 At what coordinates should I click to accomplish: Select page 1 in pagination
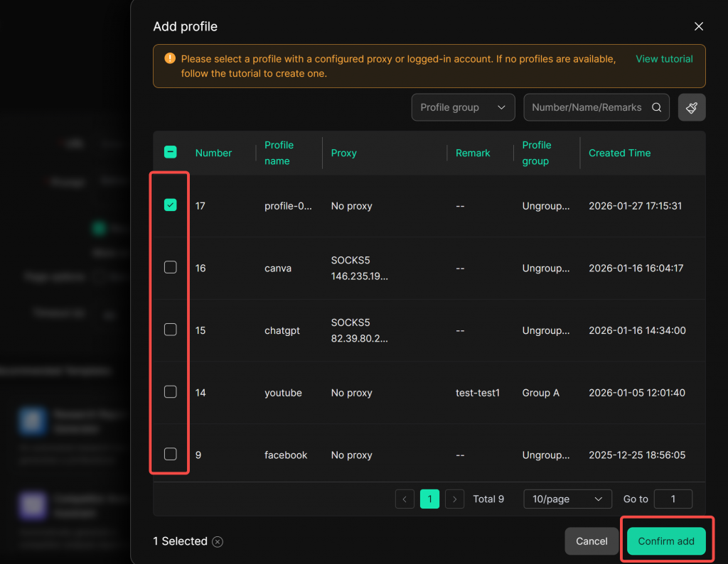tap(429, 499)
